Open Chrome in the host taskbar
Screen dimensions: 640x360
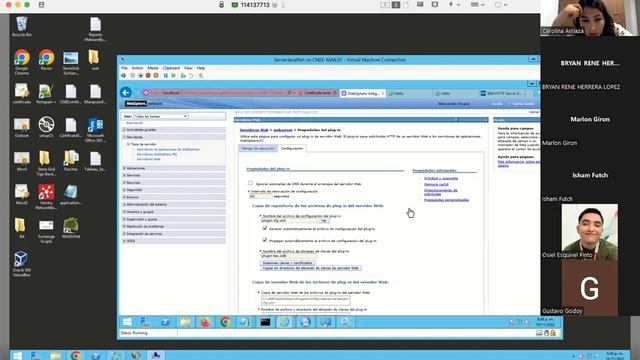click(76, 356)
